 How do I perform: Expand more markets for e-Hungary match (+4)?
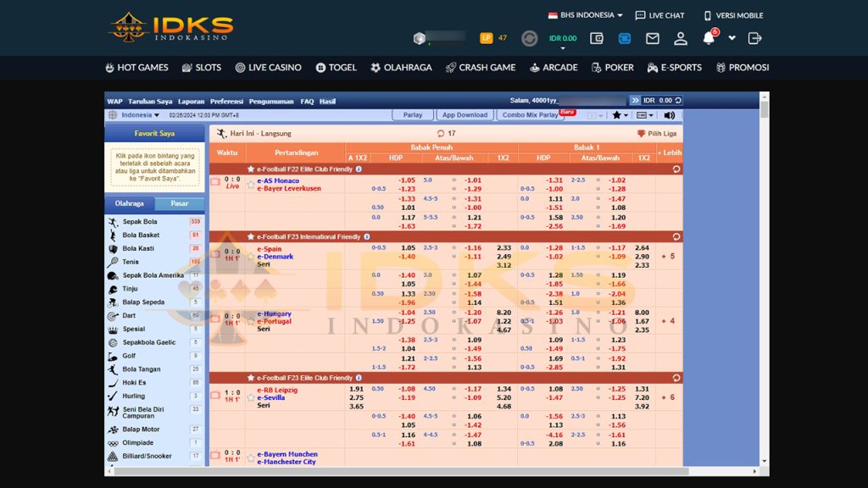(x=668, y=321)
